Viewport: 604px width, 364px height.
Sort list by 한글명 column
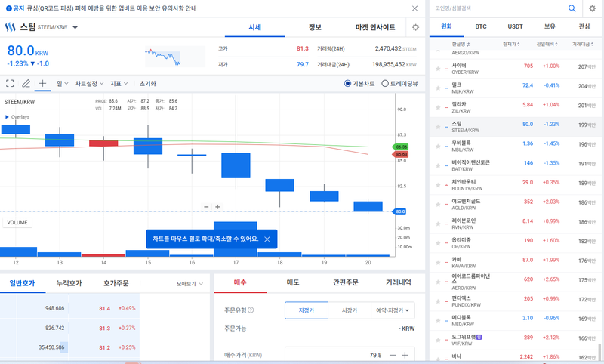[461, 45]
